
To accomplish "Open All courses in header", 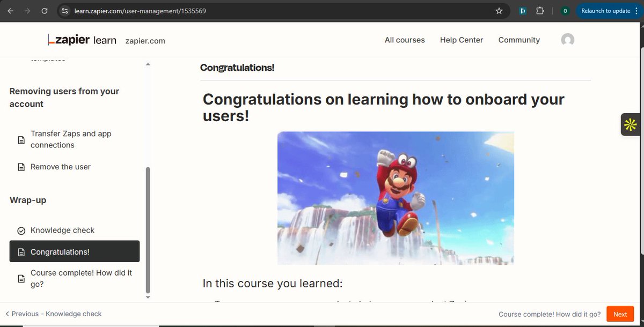I will (x=405, y=40).
